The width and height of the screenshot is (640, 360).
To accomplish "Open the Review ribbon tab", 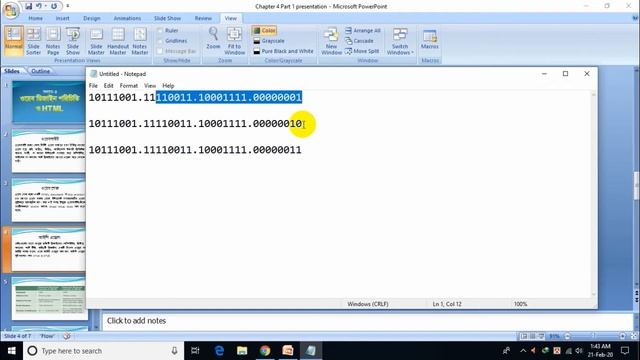I will [x=203, y=18].
